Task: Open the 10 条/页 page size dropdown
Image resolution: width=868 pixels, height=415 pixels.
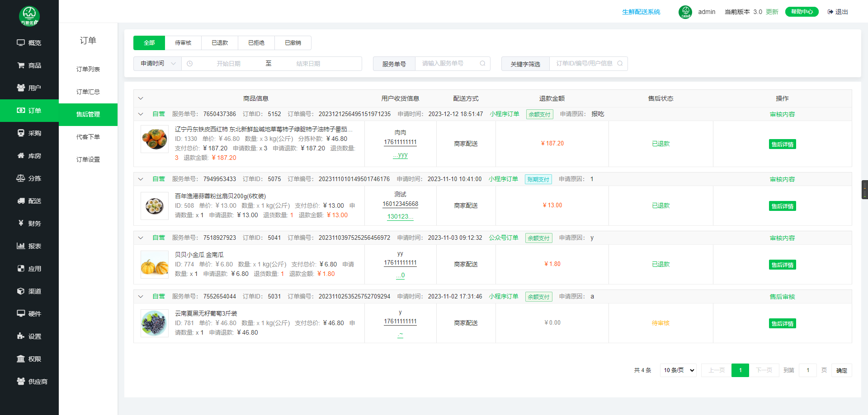Action: point(678,370)
